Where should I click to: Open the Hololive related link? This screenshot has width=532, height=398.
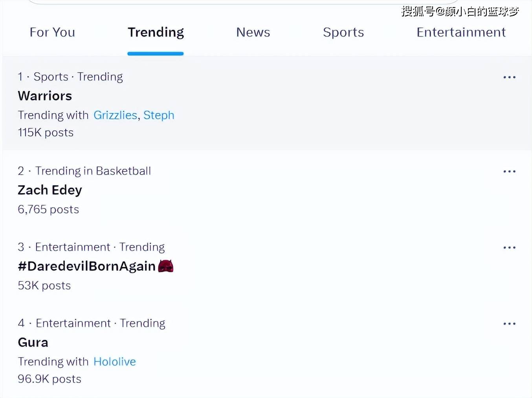click(115, 361)
